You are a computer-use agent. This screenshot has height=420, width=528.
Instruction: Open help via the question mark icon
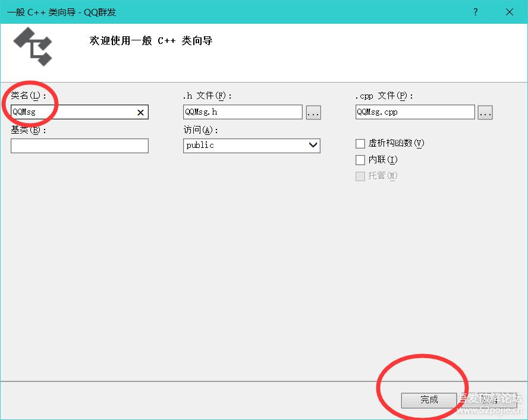click(475, 12)
